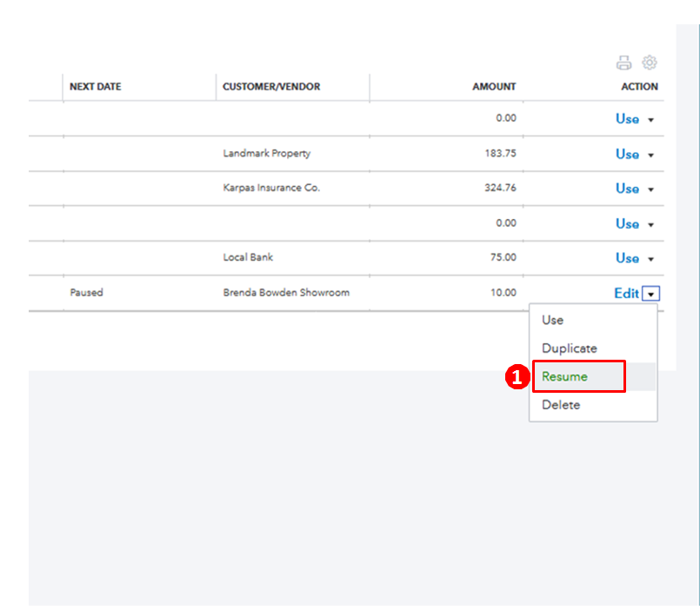The image size is (700, 610).
Task: Click the Landmark Property vendor cell
Action: [x=266, y=154]
